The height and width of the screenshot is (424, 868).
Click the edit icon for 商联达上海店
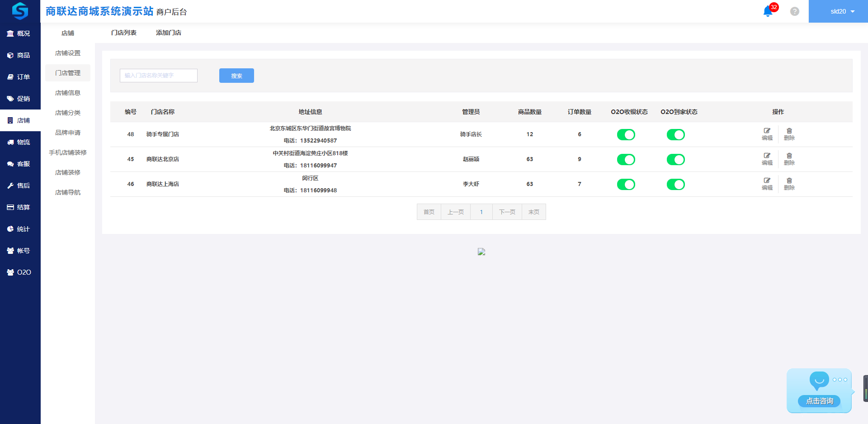tap(767, 184)
